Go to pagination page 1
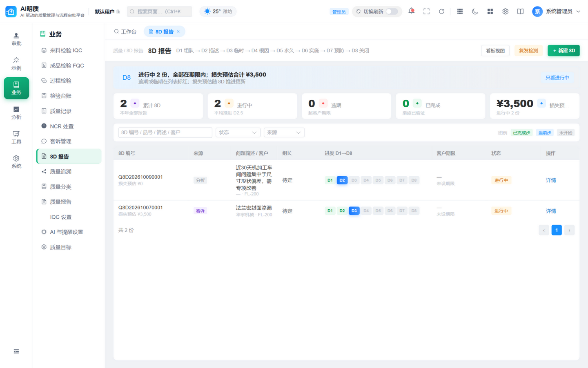Viewport: 588px width, 368px height. tap(556, 230)
